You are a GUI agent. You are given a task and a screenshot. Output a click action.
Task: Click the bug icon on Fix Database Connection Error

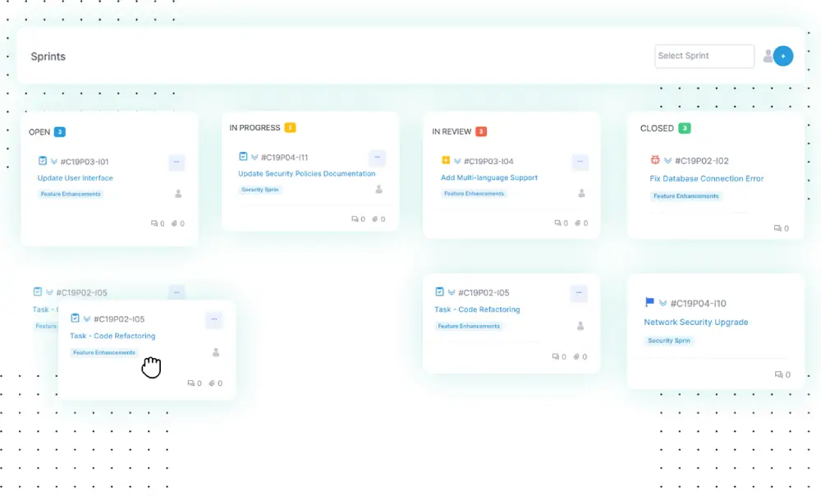(655, 161)
